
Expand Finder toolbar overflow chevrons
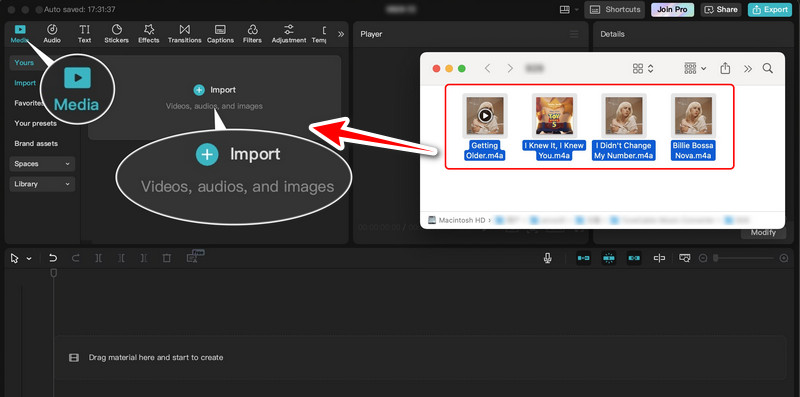tap(748, 68)
